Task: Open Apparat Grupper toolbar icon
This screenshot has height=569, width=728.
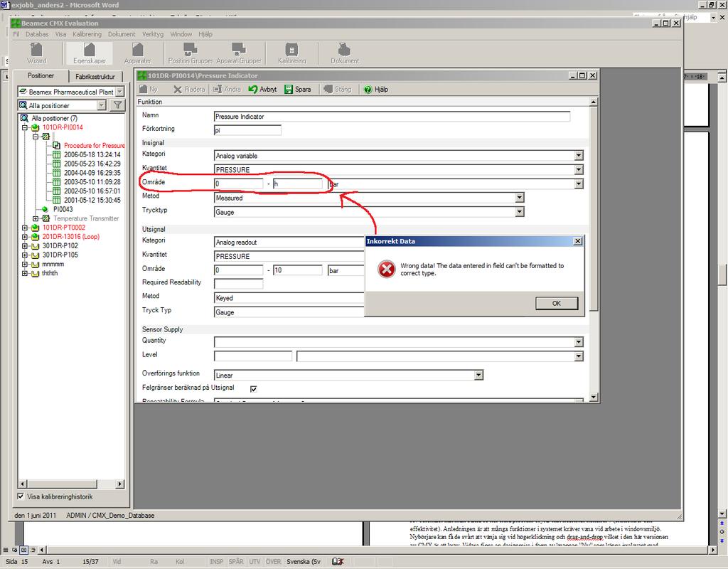Action: pos(239,53)
